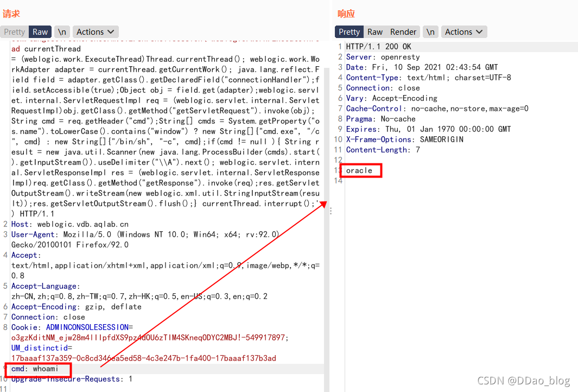Open Actions dropdown in response panel

click(464, 31)
